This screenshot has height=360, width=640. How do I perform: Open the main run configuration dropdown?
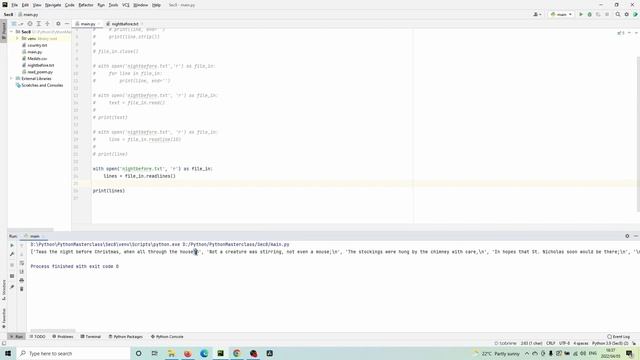pyautogui.click(x=561, y=14)
